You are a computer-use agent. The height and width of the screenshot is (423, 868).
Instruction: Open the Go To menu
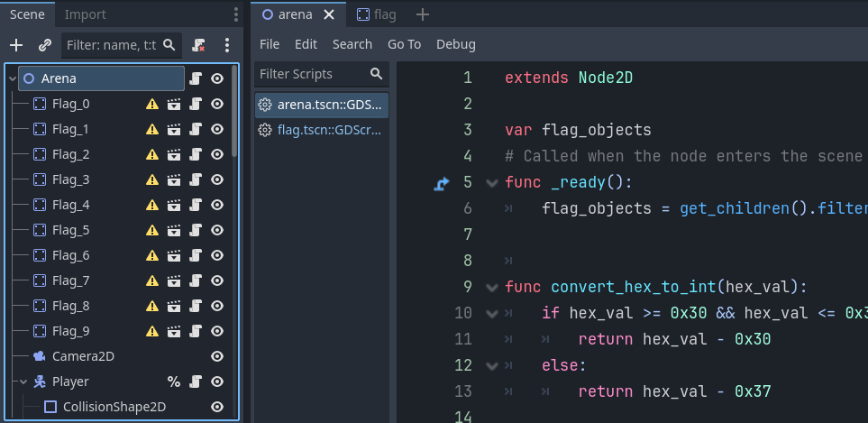[x=404, y=44]
